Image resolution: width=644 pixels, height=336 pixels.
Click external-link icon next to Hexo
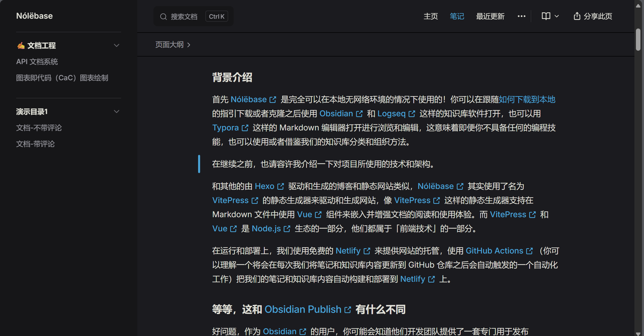coord(280,186)
